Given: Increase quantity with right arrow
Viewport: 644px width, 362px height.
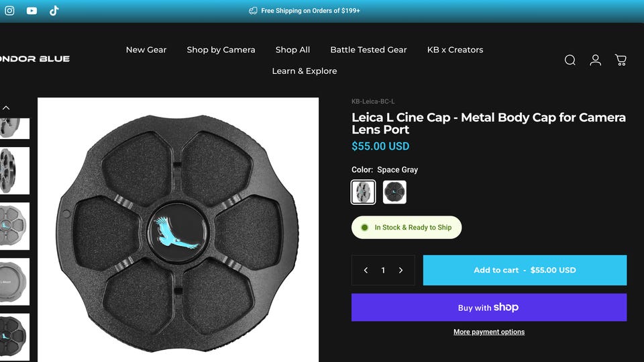Looking at the screenshot, I should [x=401, y=270].
